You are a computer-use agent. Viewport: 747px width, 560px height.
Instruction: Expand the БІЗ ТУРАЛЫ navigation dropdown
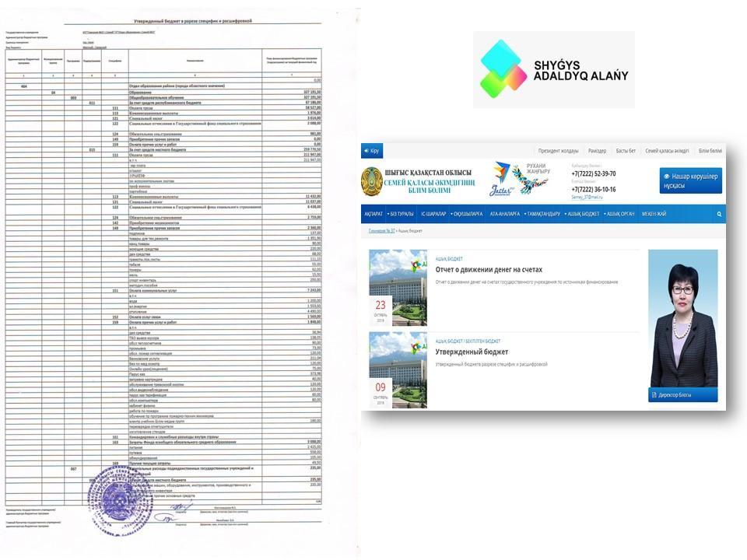(x=400, y=215)
